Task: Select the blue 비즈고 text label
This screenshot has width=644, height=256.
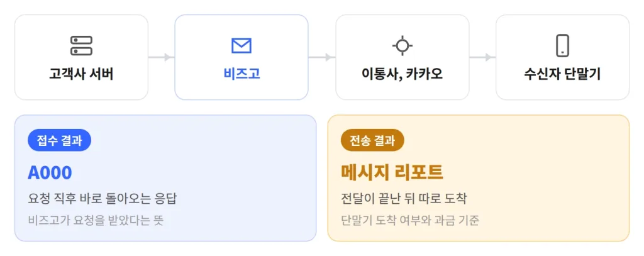Action: pyautogui.click(x=241, y=74)
